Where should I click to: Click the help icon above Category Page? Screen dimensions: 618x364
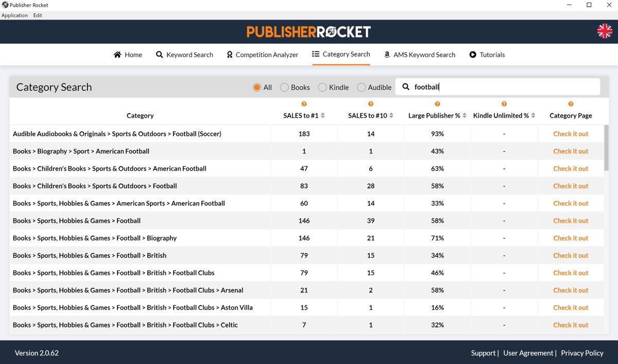(571, 104)
